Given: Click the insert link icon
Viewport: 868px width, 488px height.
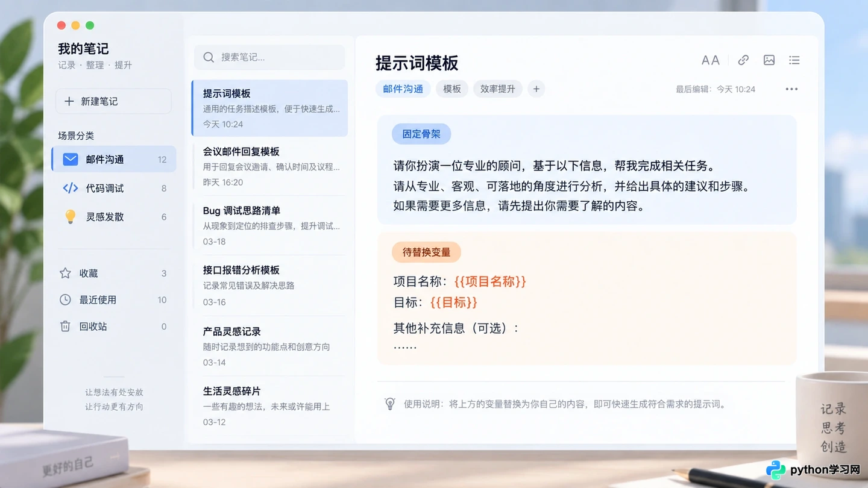Looking at the screenshot, I should 743,60.
